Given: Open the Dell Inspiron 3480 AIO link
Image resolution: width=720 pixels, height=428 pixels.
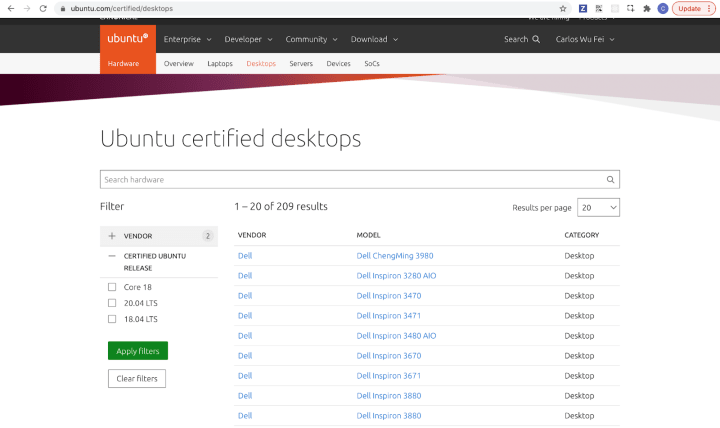Looking at the screenshot, I should [x=396, y=336].
